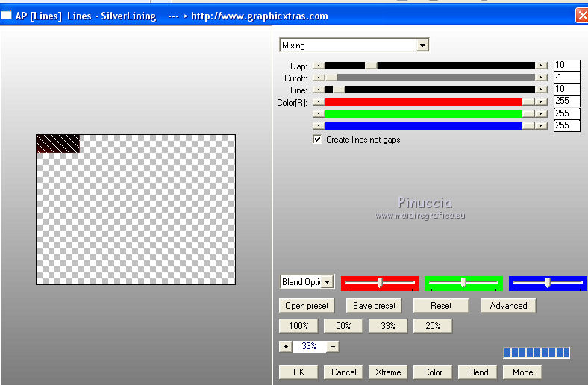Adjust the blue blend slider
Viewport: 588px width, 385px height.
coord(548,283)
